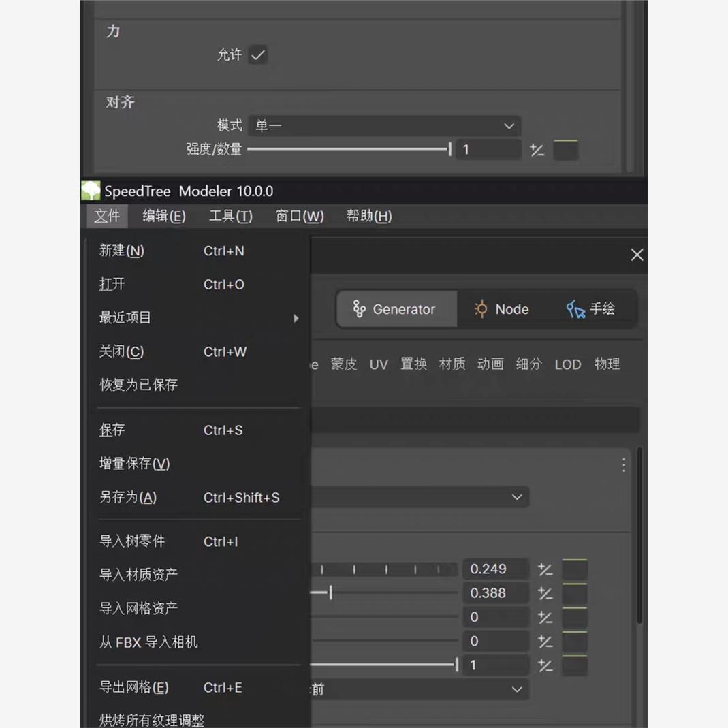Toggle the 允许 checkbox under 力

(x=258, y=54)
